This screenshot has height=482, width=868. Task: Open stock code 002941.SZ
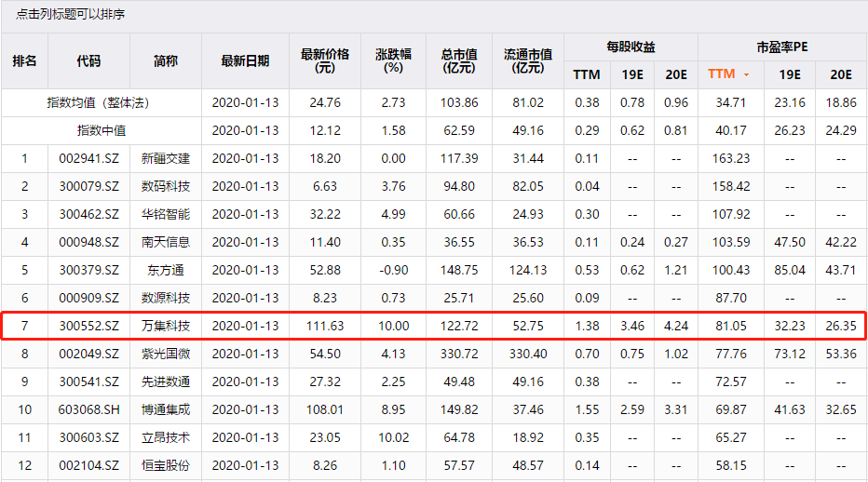pyautogui.click(x=88, y=159)
